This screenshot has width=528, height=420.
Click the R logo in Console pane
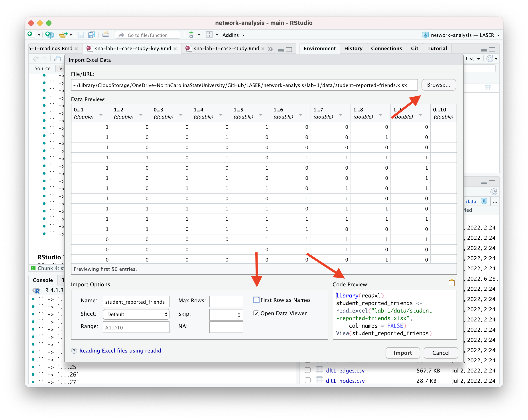click(x=36, y=290)
